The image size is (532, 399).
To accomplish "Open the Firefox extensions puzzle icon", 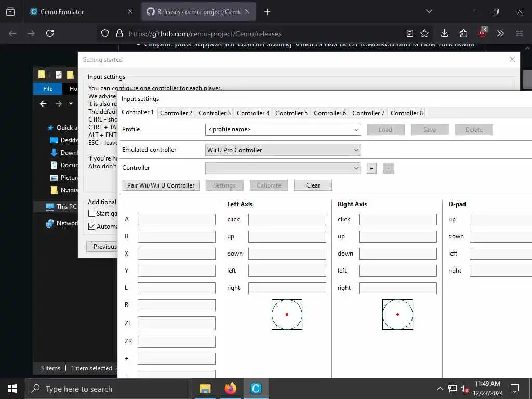I will [463, 33].
